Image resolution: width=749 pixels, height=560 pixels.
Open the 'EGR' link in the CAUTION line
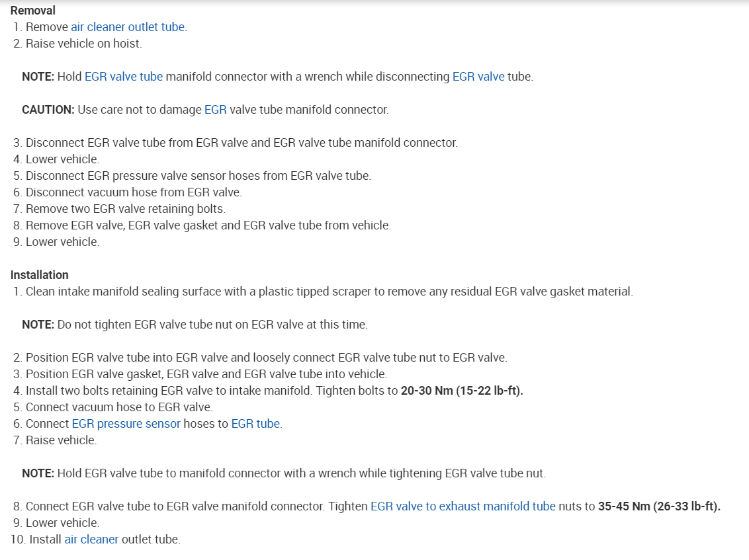pos(215,110)
